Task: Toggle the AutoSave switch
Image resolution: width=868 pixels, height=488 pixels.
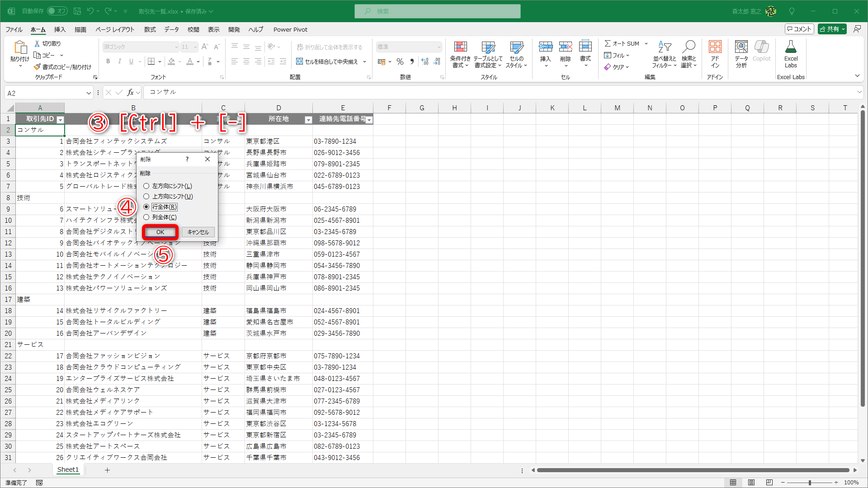Action: tap(57, 11)
